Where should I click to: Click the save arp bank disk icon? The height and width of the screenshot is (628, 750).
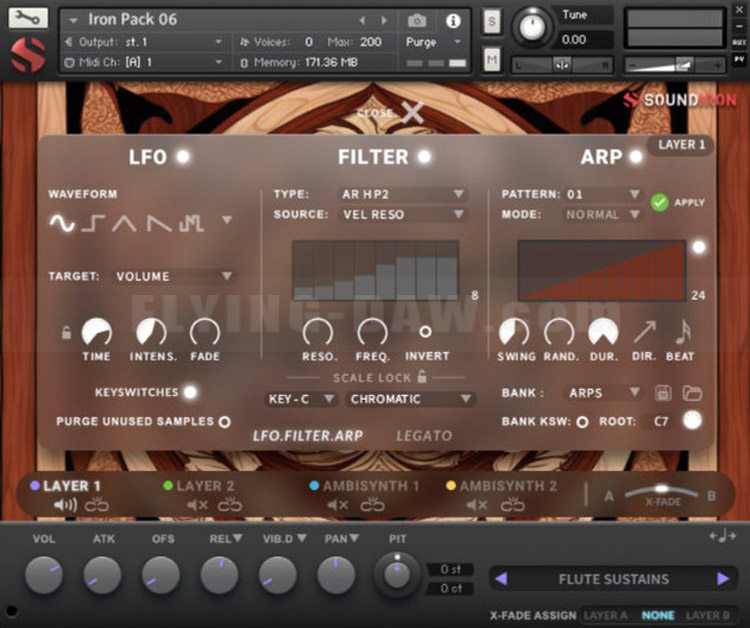coord(663,394)
